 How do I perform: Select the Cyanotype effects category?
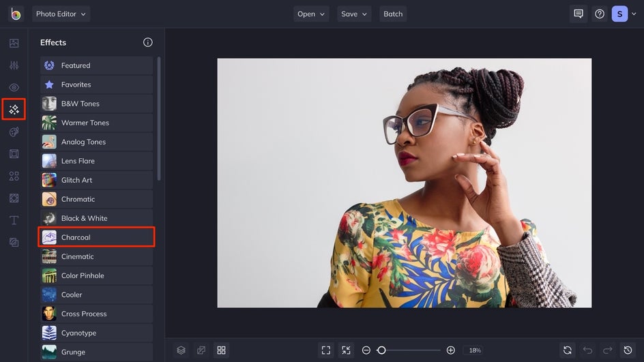coord(96,333)
